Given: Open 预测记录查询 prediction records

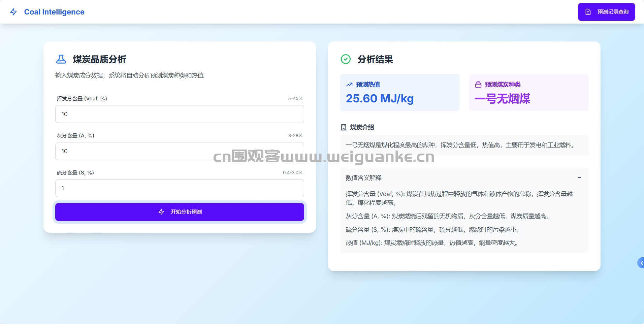Looking at the screenshot, I should tap(606, 12).
